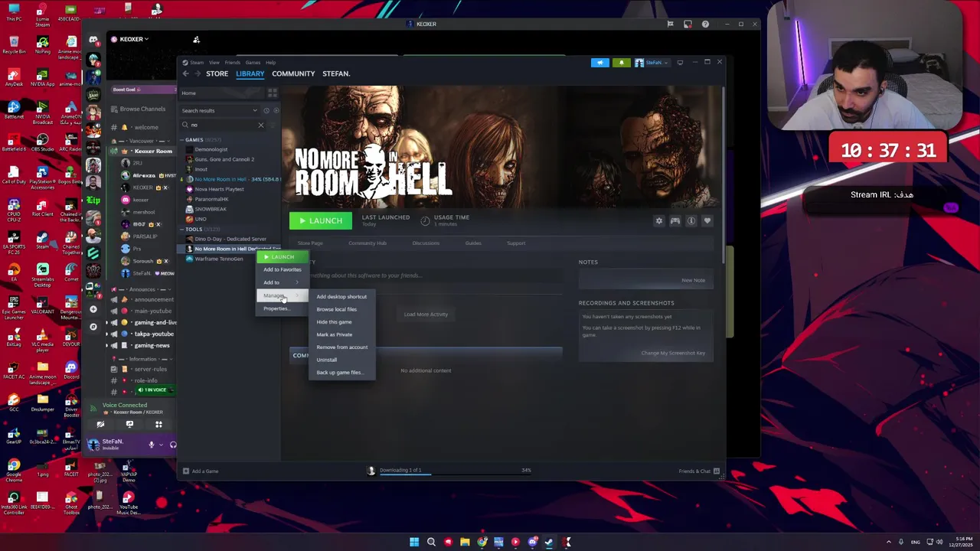
Task: Deafen with Discord headphones icon
Action: coord(173,445)
